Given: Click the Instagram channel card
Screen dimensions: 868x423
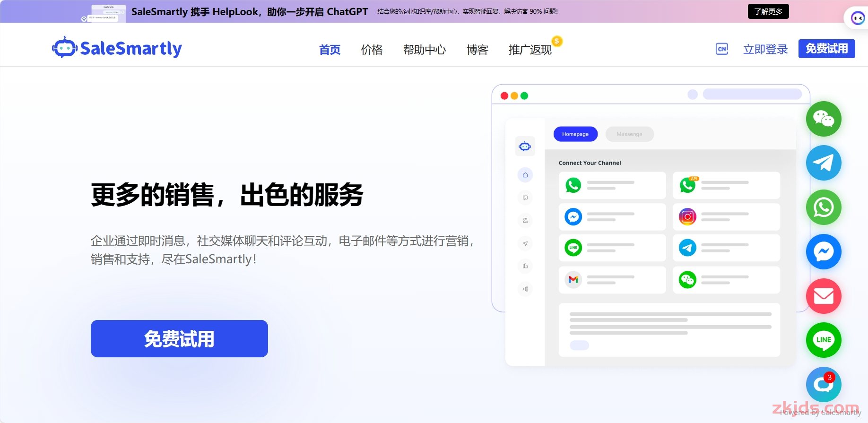Looking at the screenshot, I should (x=726, y=217).
